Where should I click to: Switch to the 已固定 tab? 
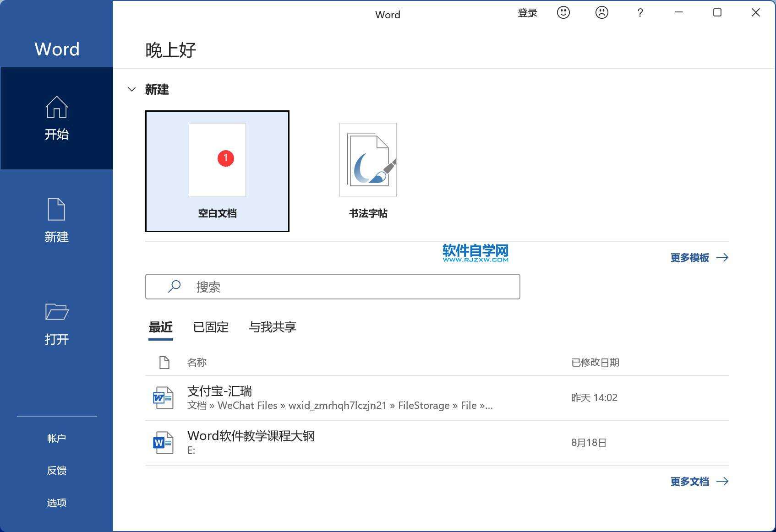[x=211, y=327]
